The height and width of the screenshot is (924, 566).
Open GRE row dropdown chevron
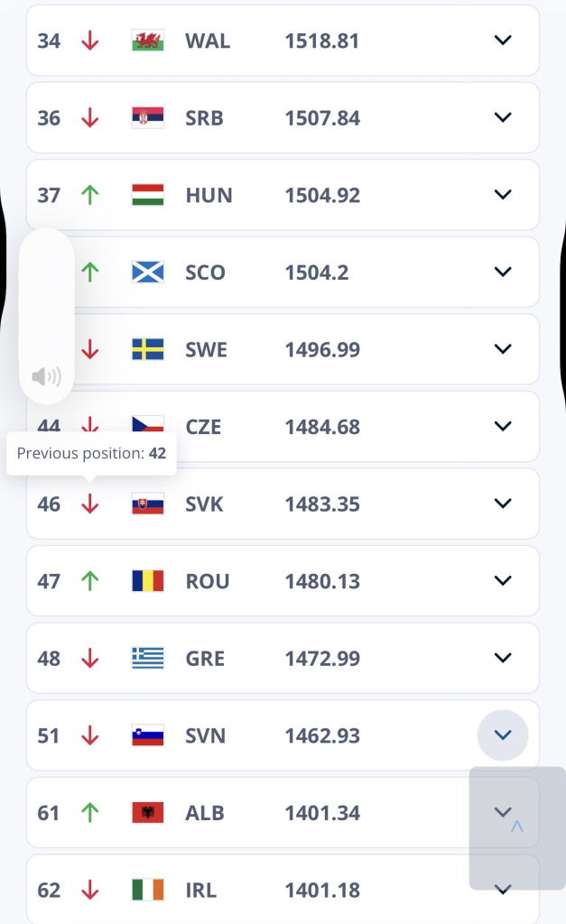click(x=503, y=658)
